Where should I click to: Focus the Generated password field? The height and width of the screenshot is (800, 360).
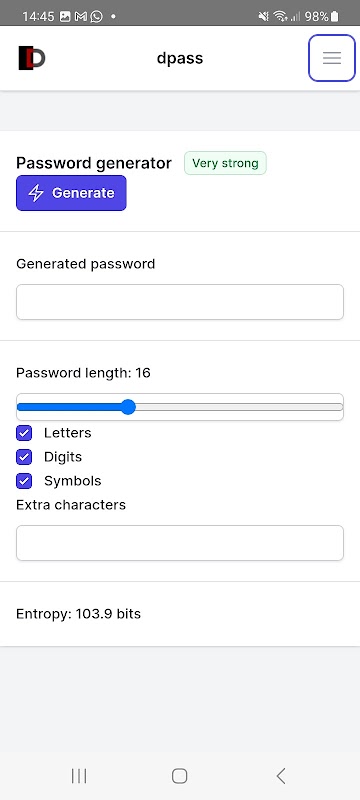click(x=180, y=302)
